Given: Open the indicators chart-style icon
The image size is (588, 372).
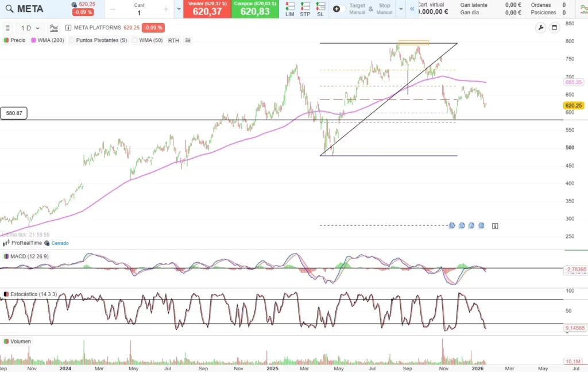Looking at the screenshot, I should pos(54,28).
